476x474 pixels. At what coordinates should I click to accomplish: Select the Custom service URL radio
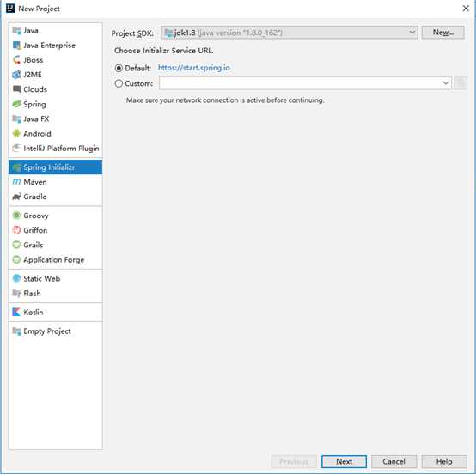[119, 83]
